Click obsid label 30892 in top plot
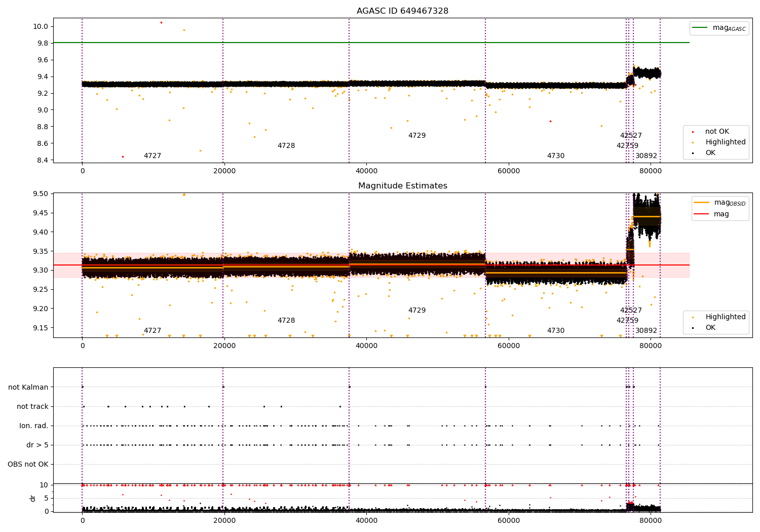The width and height of the screenshot is (760, 532). 646,156
